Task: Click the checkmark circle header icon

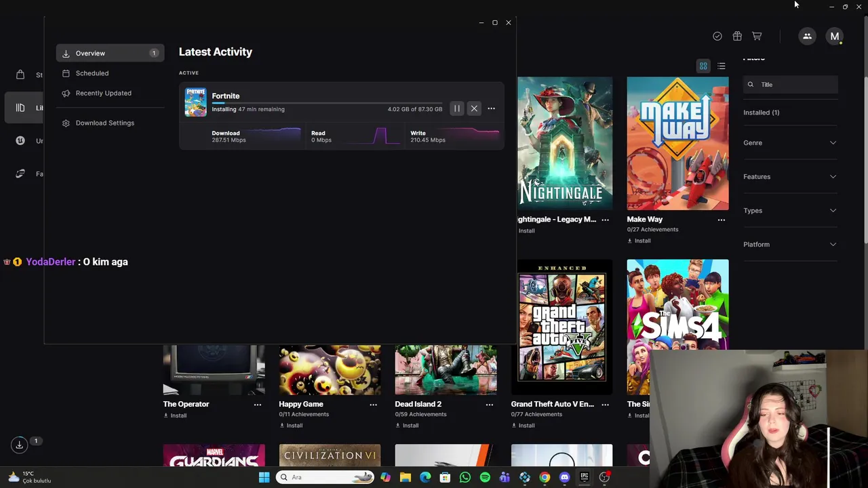Action: pyautogui.click(x=717, y=37)
